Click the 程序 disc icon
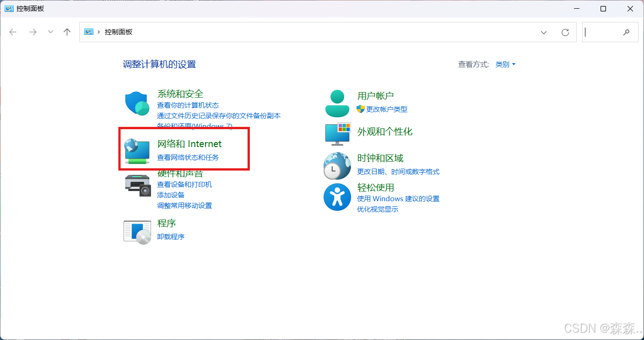 [137, 232]
